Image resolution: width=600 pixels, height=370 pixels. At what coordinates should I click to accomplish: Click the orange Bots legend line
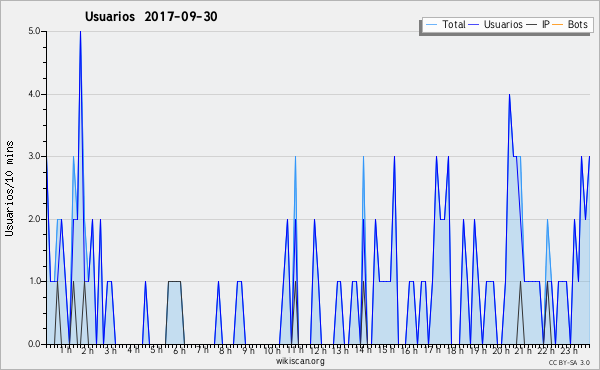558,25
